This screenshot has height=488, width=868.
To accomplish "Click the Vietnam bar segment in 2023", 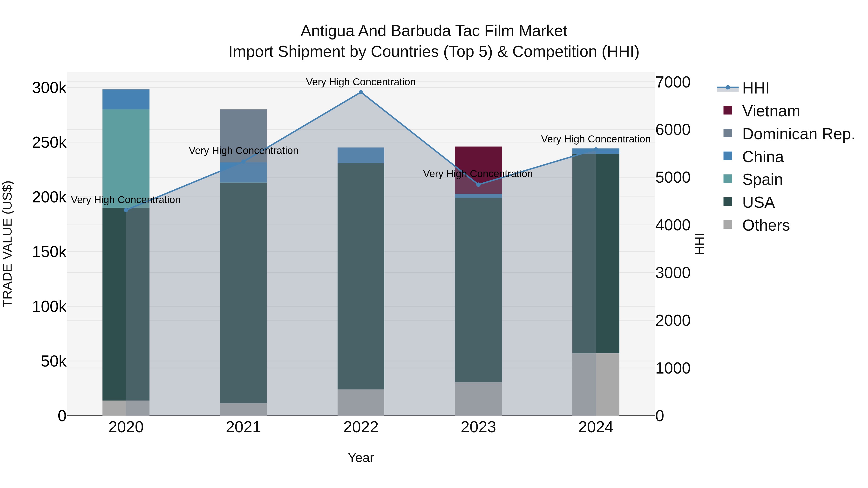I will click(478, 170).
